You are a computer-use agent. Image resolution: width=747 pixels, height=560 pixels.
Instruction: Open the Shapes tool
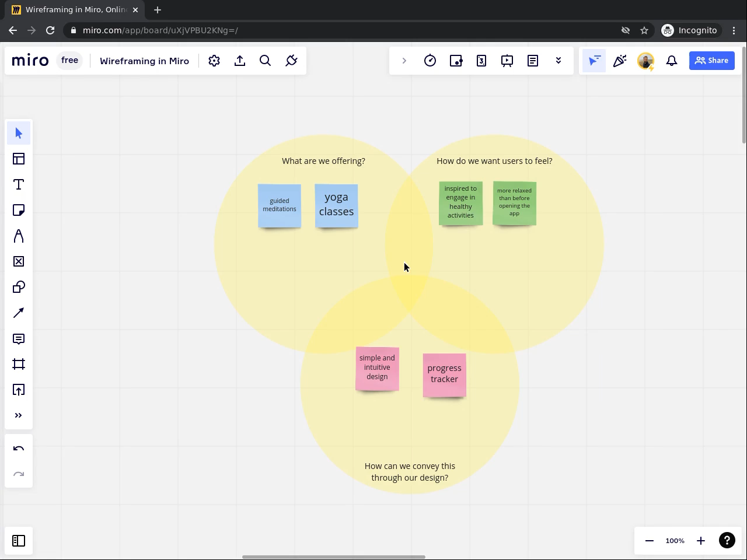click(19, 288)
